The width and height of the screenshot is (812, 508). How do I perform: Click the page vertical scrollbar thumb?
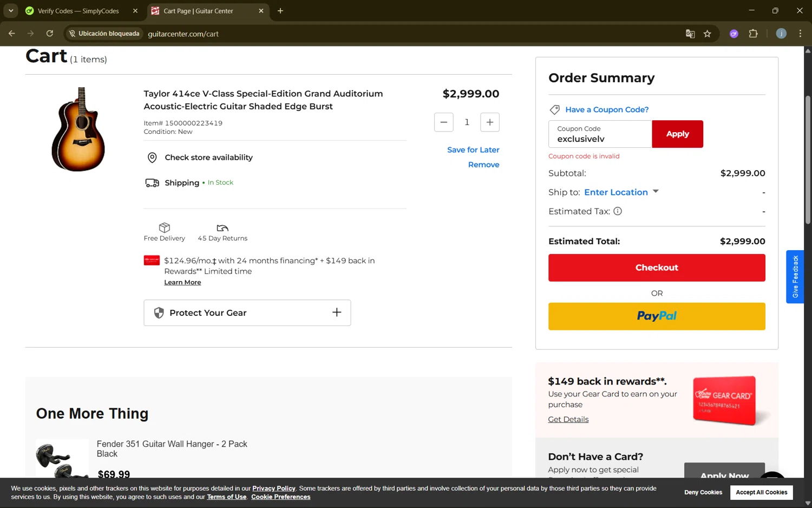click(808, 160)
